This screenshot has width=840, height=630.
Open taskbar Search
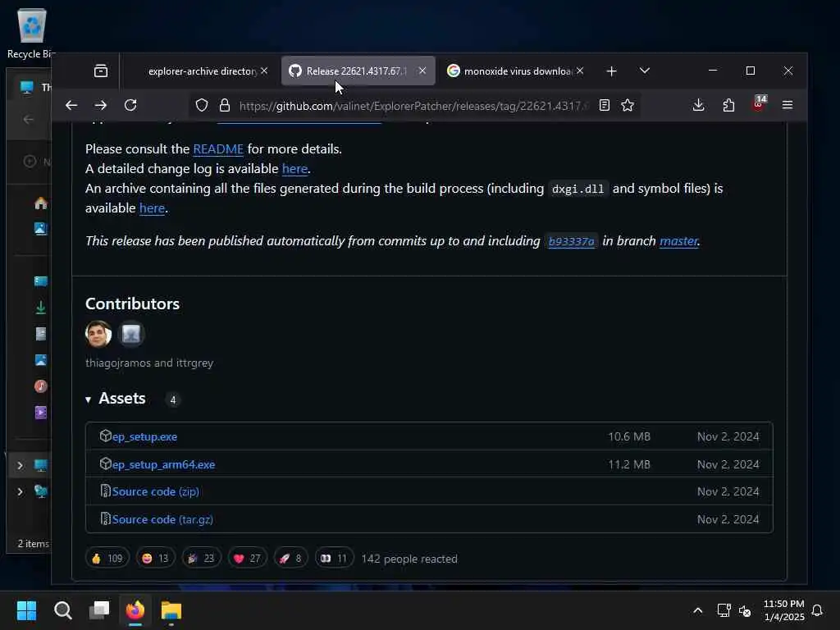pyautogui.click(x=62, y=610)
